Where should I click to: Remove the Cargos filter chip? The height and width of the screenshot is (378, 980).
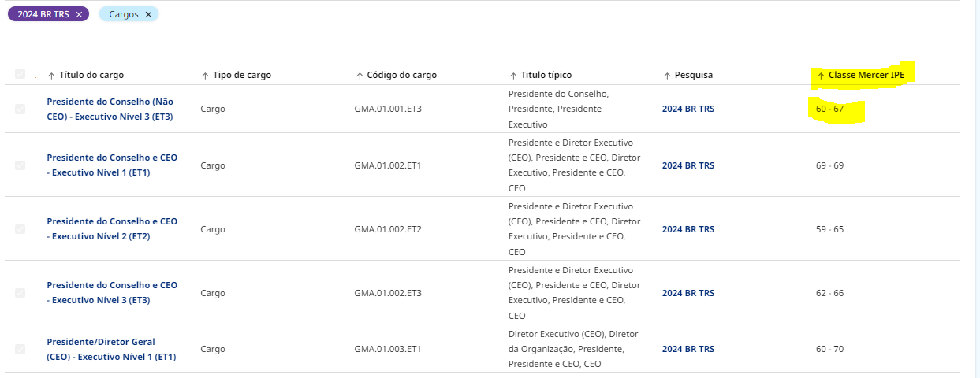[148, 14]
